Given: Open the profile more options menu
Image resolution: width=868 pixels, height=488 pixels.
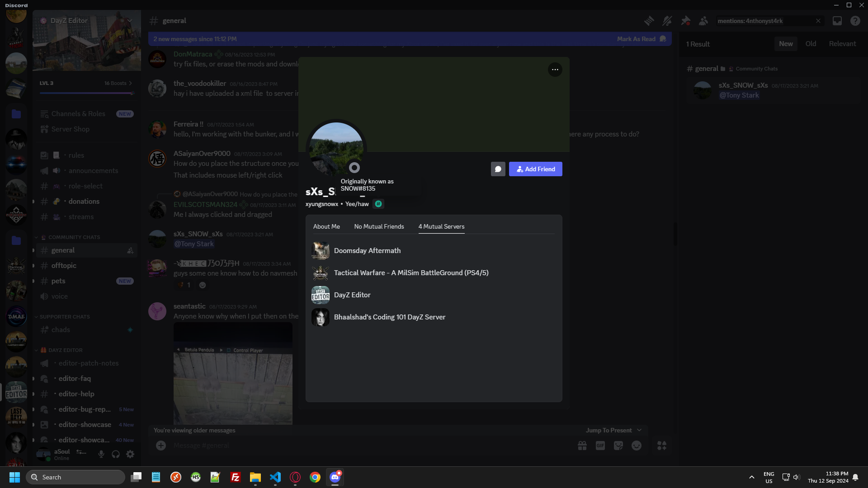Looking at the screenshot, I should click(x=555, y=70).
